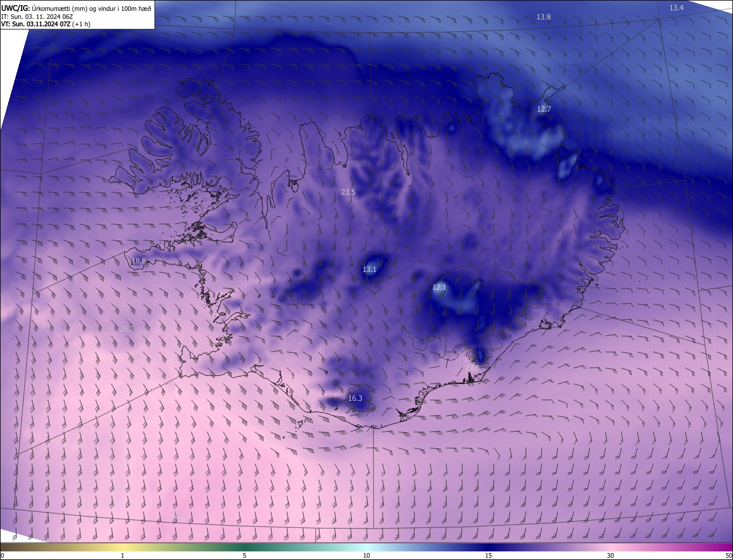733x560 pixels.
Task: Click the 13.8 value label on the map
Action: tap(543, 17)
